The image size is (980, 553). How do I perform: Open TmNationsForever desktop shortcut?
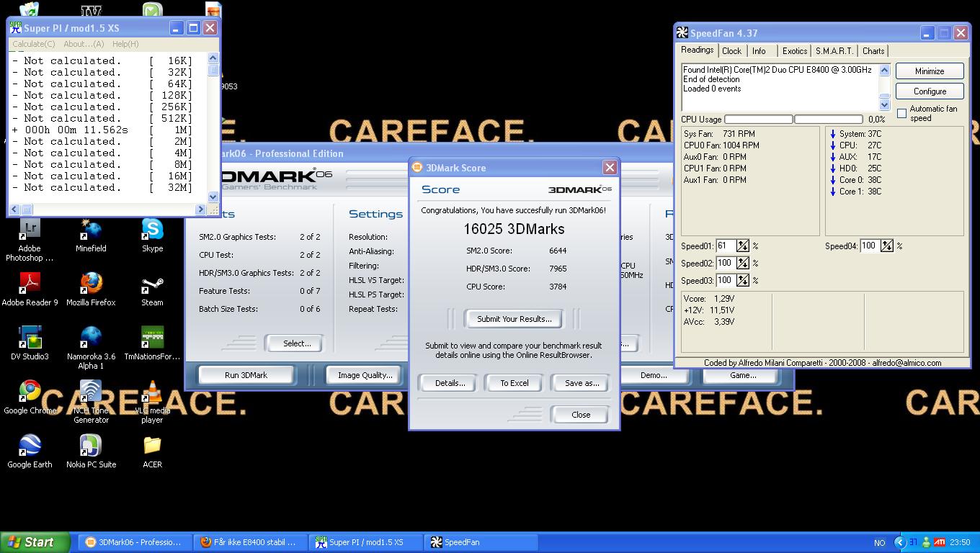pyautogui.click(x=152, y=343)
